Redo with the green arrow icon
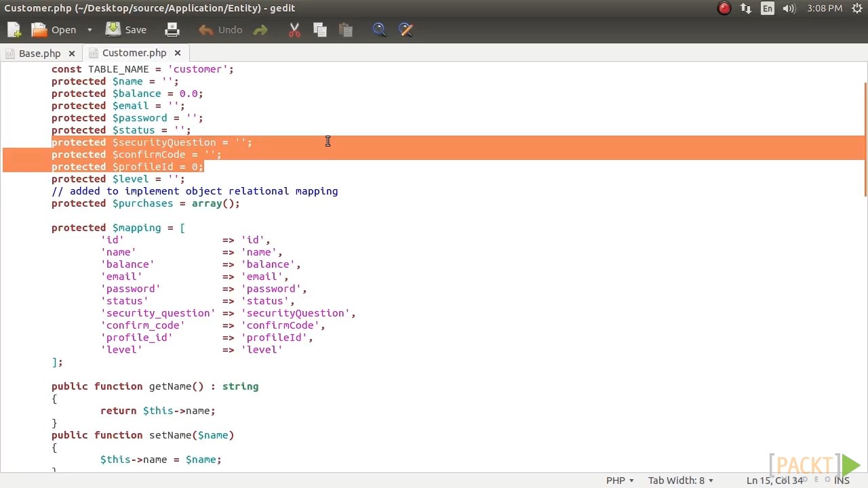 click(x=260, y=30)
